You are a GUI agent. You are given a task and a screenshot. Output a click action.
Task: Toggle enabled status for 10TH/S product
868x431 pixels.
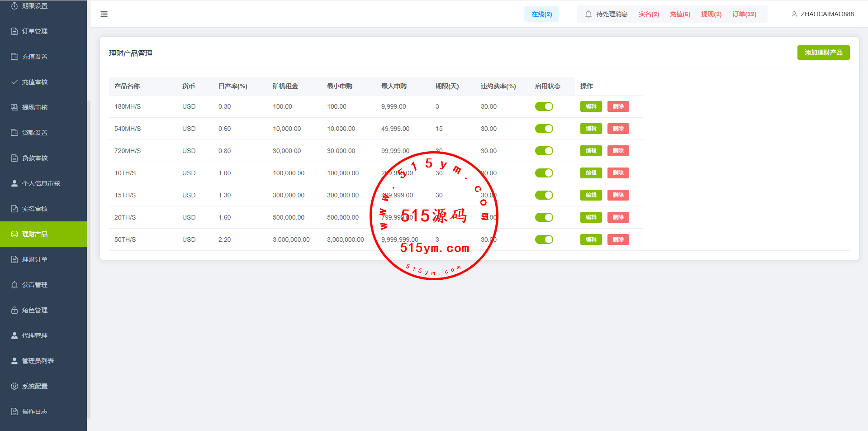pyautogui.click(x=544, y=173)
